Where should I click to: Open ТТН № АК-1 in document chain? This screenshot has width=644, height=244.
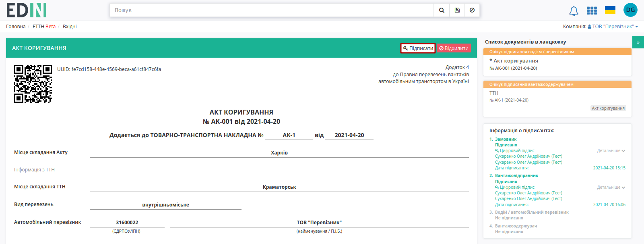(557, 96)
